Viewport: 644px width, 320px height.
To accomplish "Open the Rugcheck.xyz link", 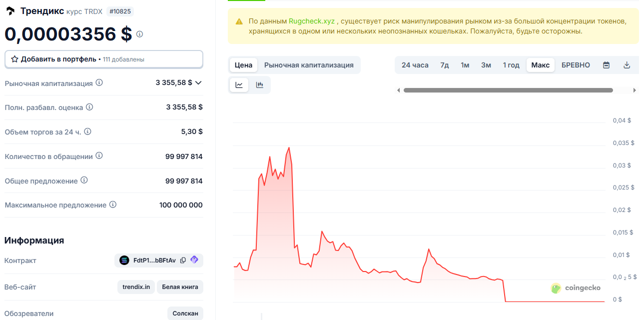I will pyautogui.click(x=312, y=21).
